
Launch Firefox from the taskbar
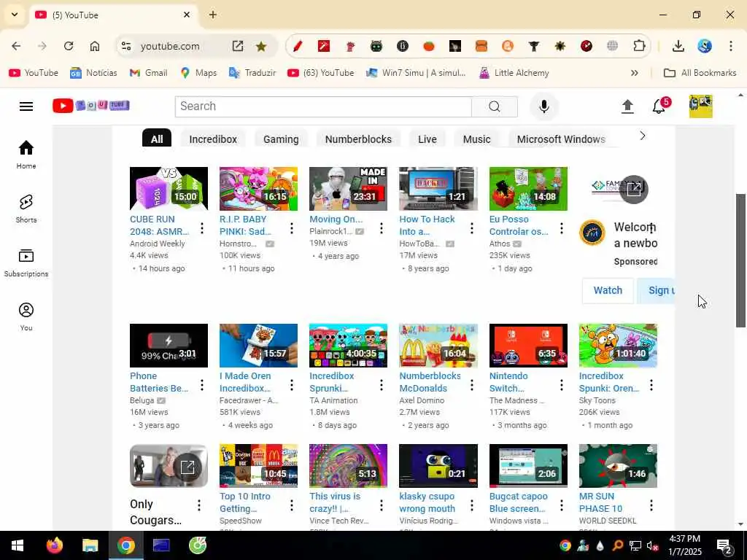[54, 545]
